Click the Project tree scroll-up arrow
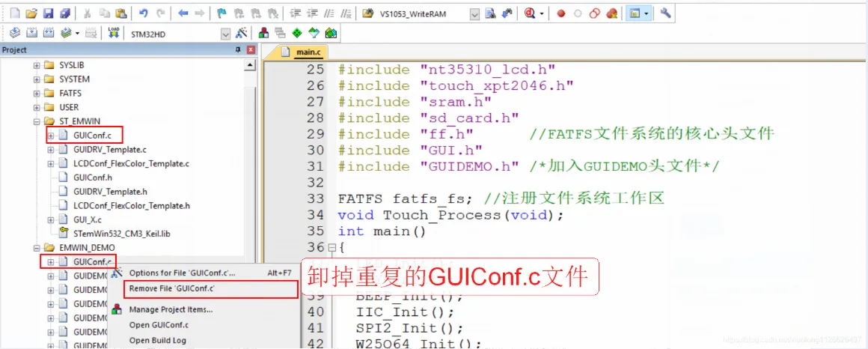This screenshot has width=868, height=349. coord(250,65)
